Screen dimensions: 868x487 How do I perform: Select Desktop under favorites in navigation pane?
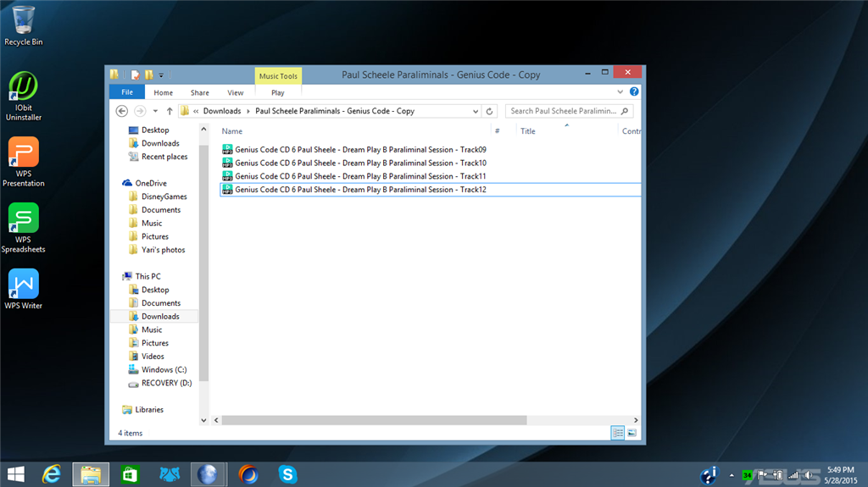[x=154, y=130]
